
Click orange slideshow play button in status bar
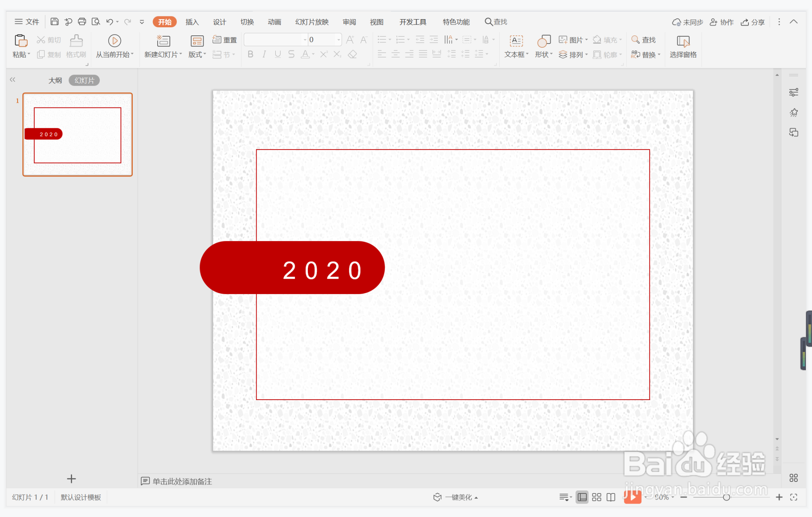click(x=632, y=497)
